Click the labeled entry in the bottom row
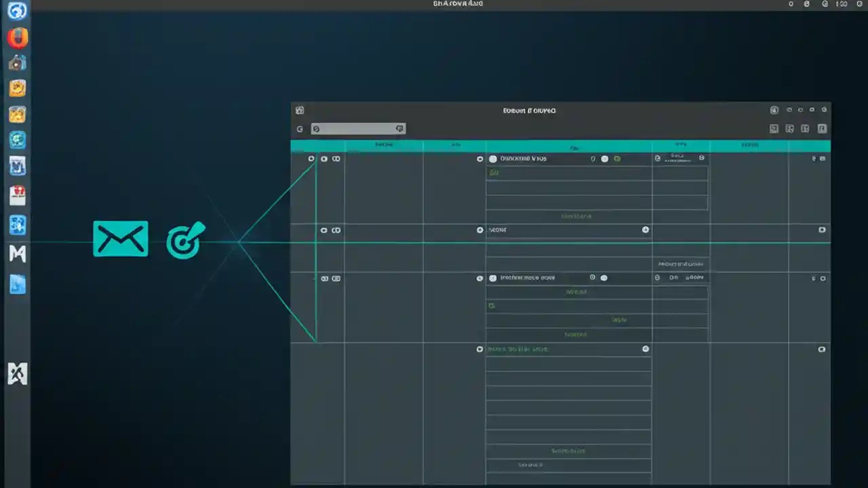The height and width of the screenshot is (488, 868). (x=530, y=465)
